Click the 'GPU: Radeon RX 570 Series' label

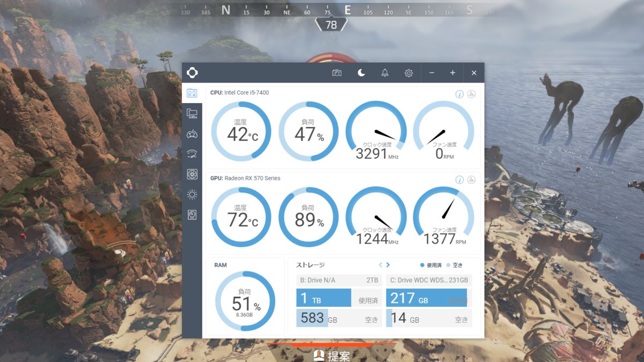tap(245, 178)
